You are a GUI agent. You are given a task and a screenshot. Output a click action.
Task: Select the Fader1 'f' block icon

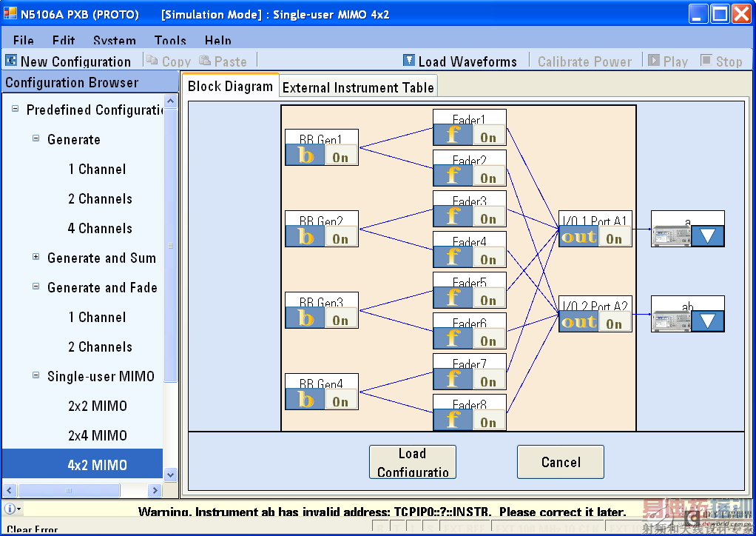click(453, 135)
